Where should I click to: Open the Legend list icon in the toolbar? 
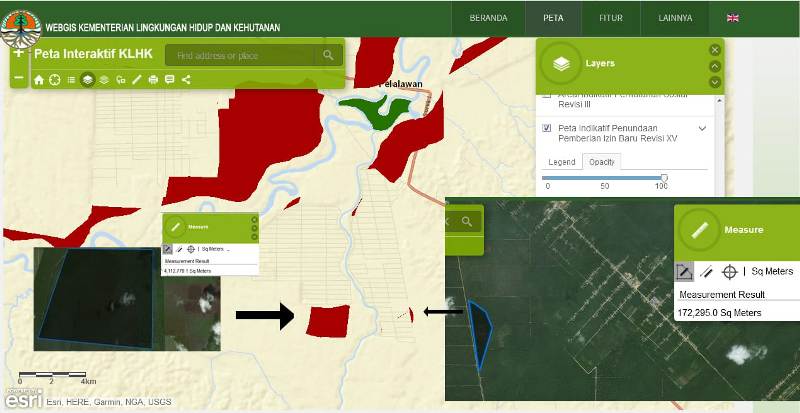tap(71, 80)
